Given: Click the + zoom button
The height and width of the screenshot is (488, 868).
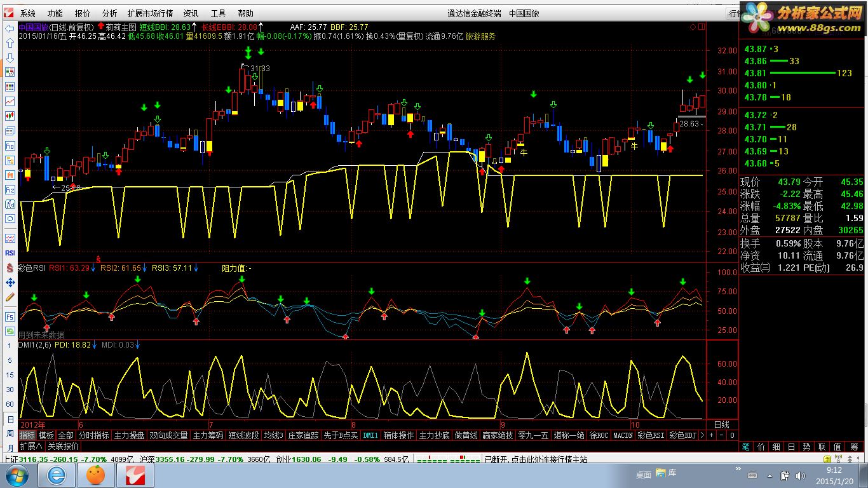Looking at the screenshot, I should [x=711, y=436].
